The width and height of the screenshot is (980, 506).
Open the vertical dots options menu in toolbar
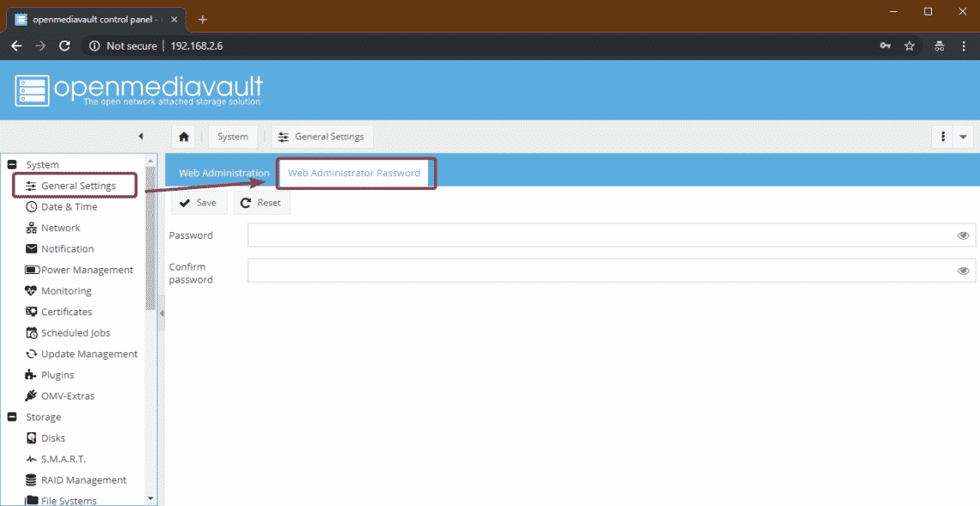tap(942, 137)
